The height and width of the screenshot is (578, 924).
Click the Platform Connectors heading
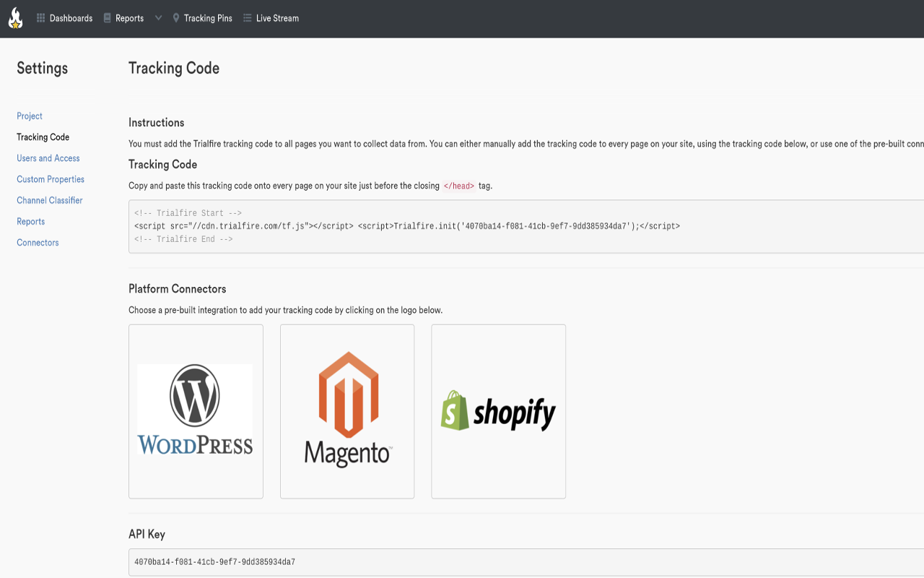178,289
